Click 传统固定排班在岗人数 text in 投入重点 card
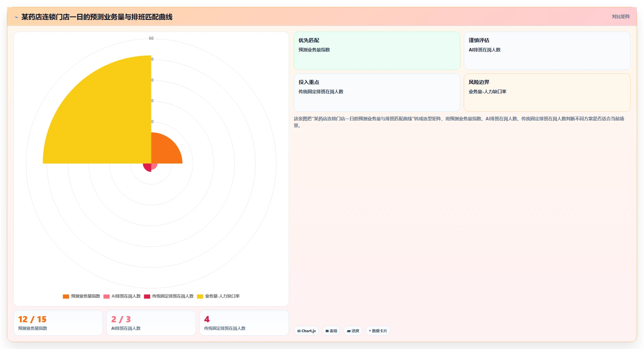 pyautogui.click(x=321, y=92)
